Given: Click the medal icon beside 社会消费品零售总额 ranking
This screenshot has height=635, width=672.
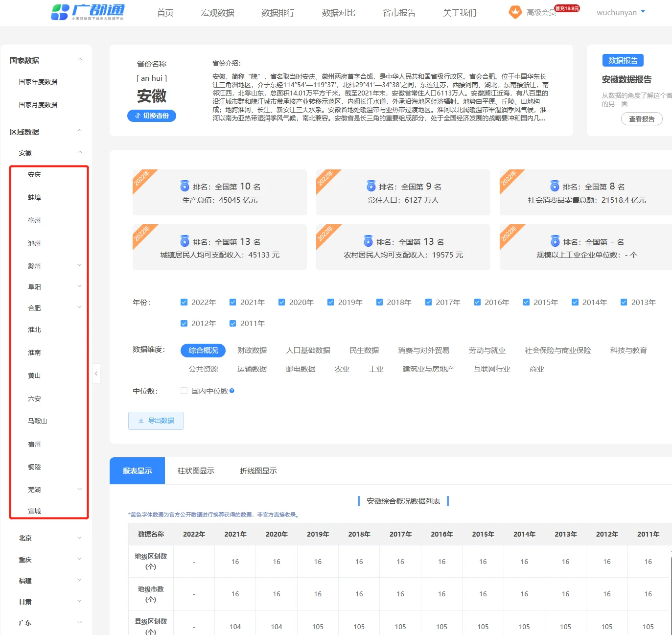Looking at the screenshot, I should pyautogui.click(x=555, y=186).
